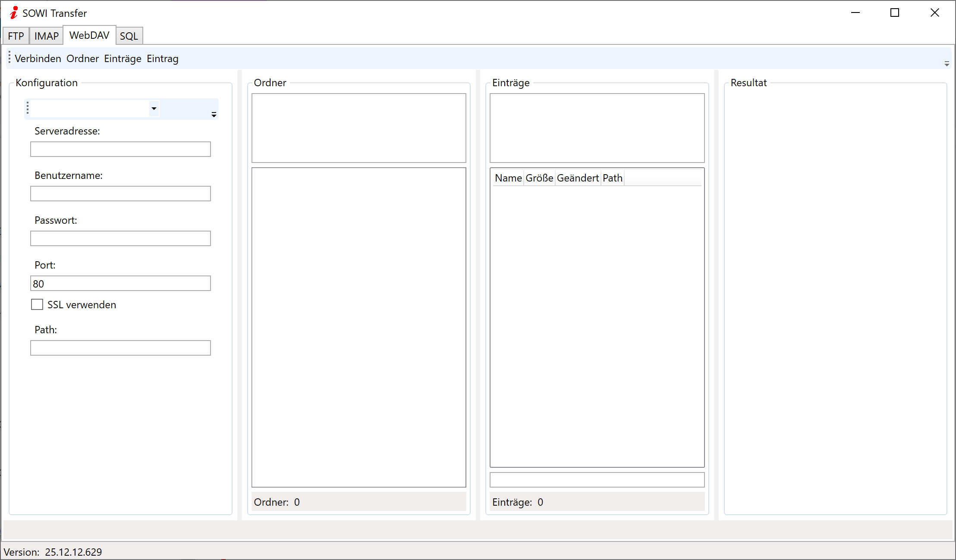956x560 pixels.
Task: Click into the Benutzername field
Action: point(120,194)
